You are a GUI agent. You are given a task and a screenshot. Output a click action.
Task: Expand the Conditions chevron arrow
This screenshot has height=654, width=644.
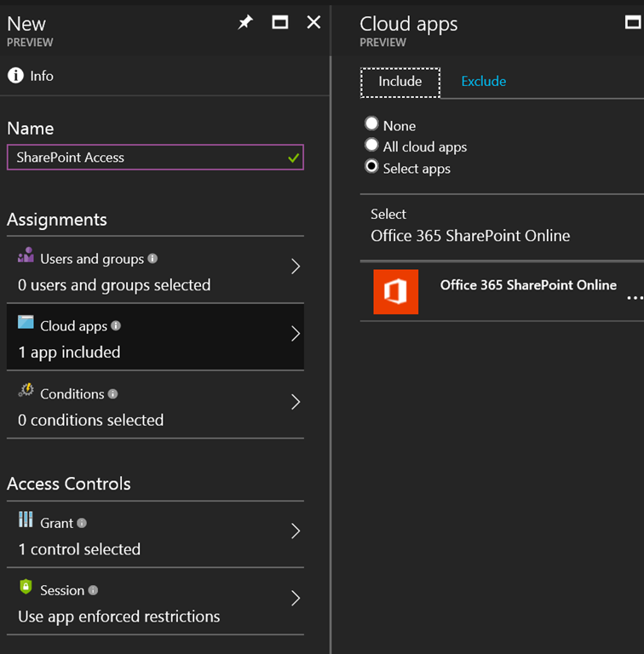295,402
